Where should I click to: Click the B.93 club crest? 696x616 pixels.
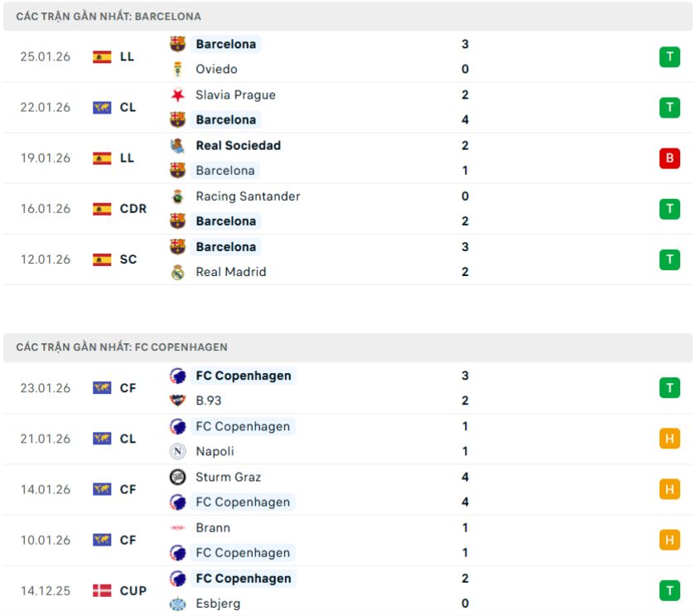coord(177,401)
